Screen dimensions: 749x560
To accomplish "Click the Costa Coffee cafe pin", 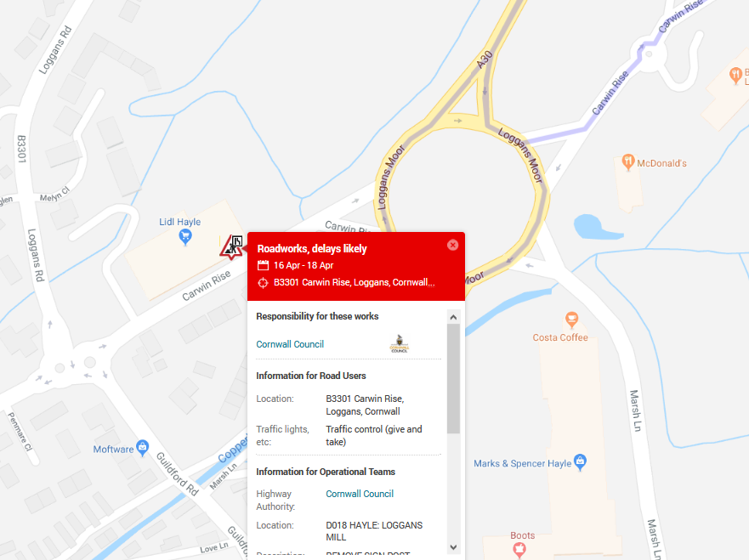I will tap(572, 320).
